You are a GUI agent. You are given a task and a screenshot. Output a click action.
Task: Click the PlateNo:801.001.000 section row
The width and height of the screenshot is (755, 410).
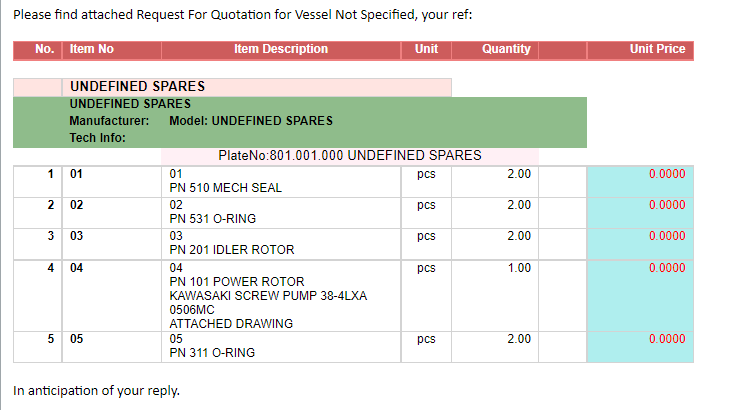(350, 155)
